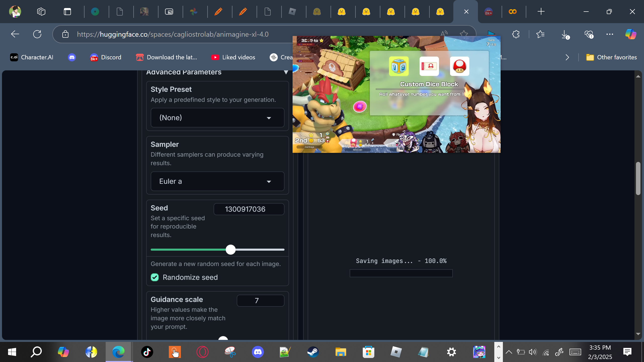Open File Explorer from the taskbar
This screenshot has height=362, width=644.
(341, 352)
